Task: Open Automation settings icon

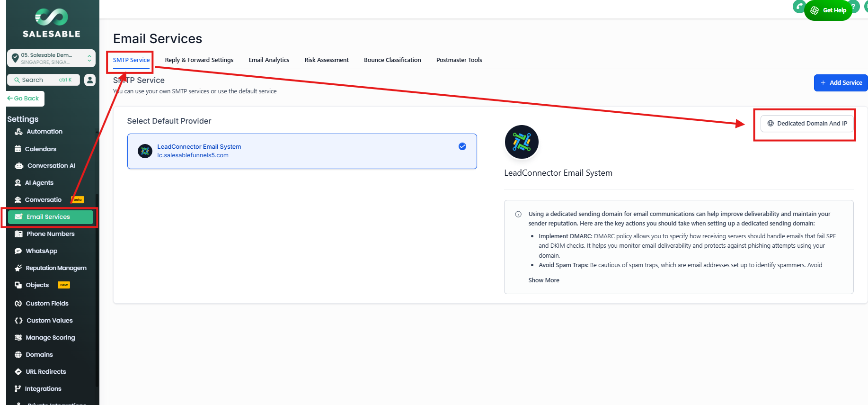Action: (x=18, y=132)
